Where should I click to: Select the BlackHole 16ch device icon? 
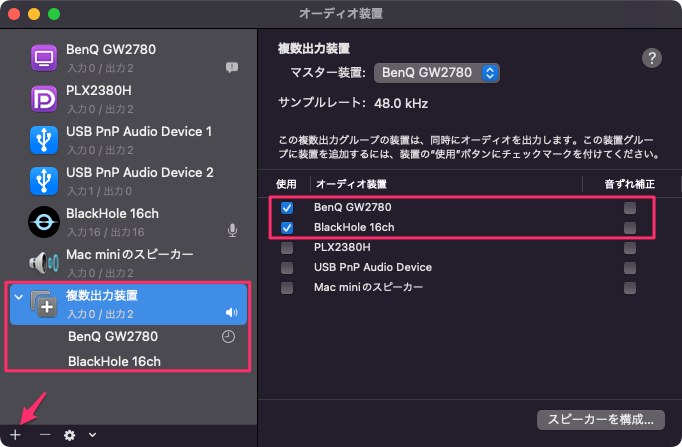[x=44, y=222]
